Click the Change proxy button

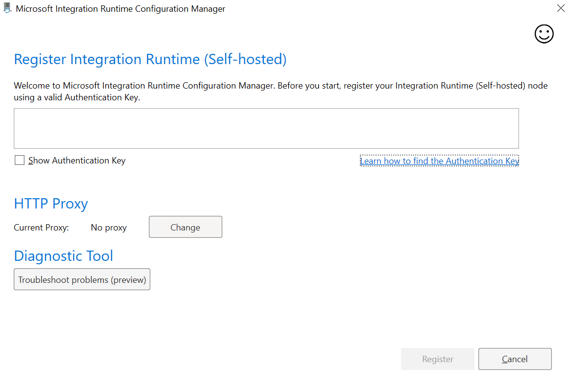(x=186, y=227)
